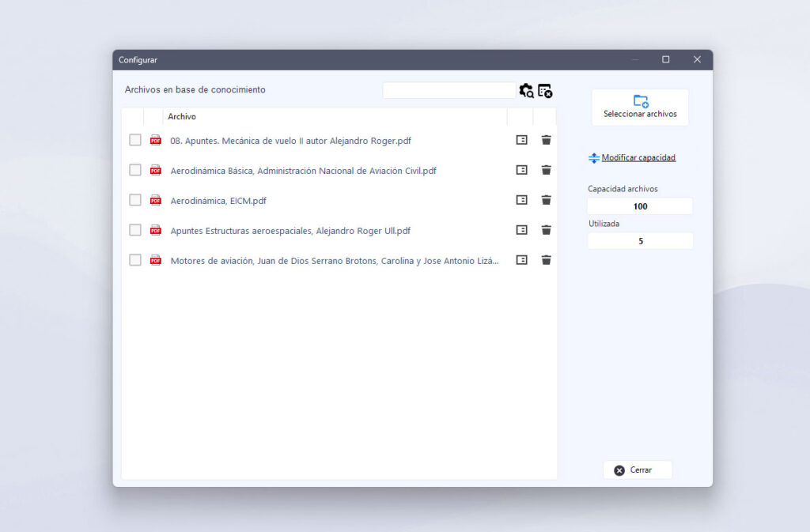Select the Apuntes Estructuras aeroespaciales file name
This screenshot has width=810, height=532.
click(290, 231)
